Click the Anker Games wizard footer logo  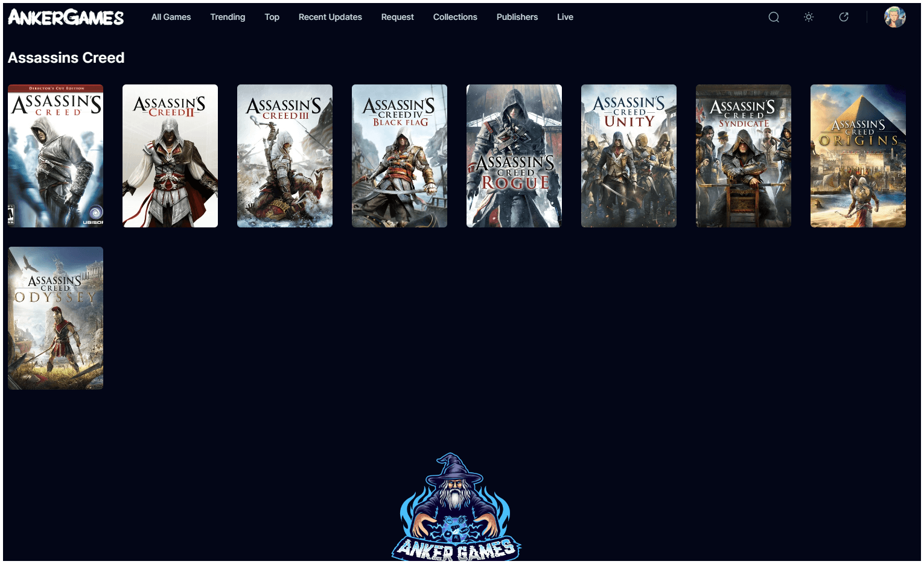(456, 507)
